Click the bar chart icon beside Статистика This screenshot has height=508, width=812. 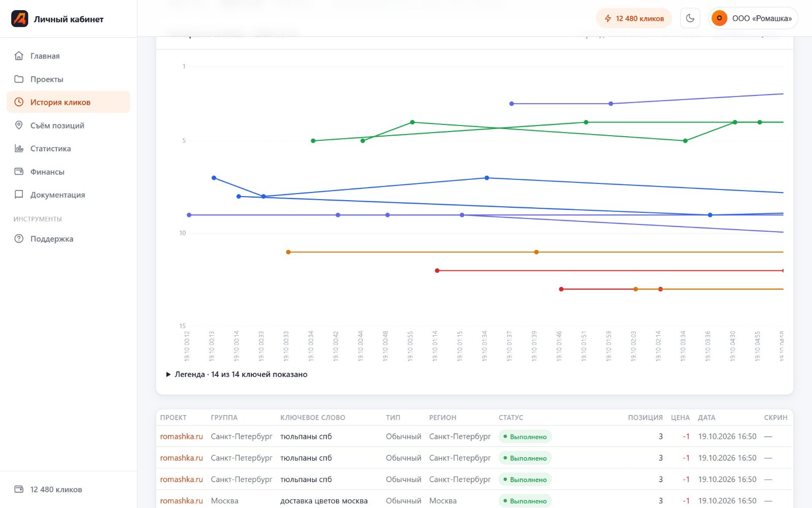point(19,148)
